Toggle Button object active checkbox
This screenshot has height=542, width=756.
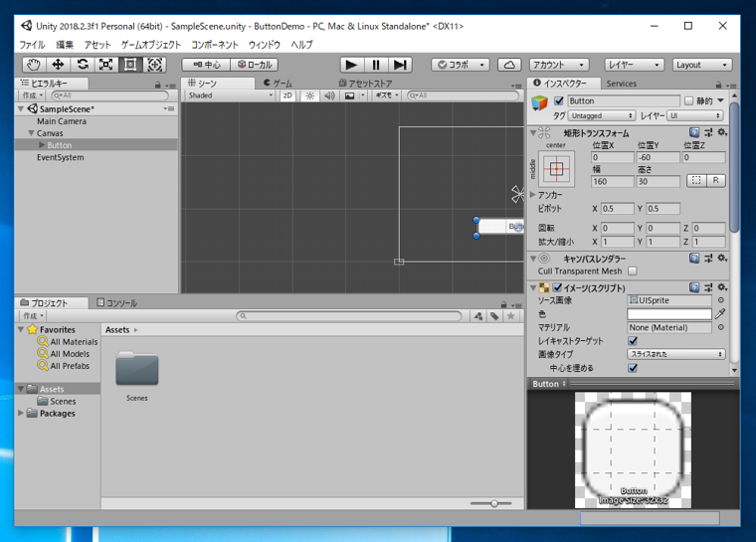pos(559,100)
